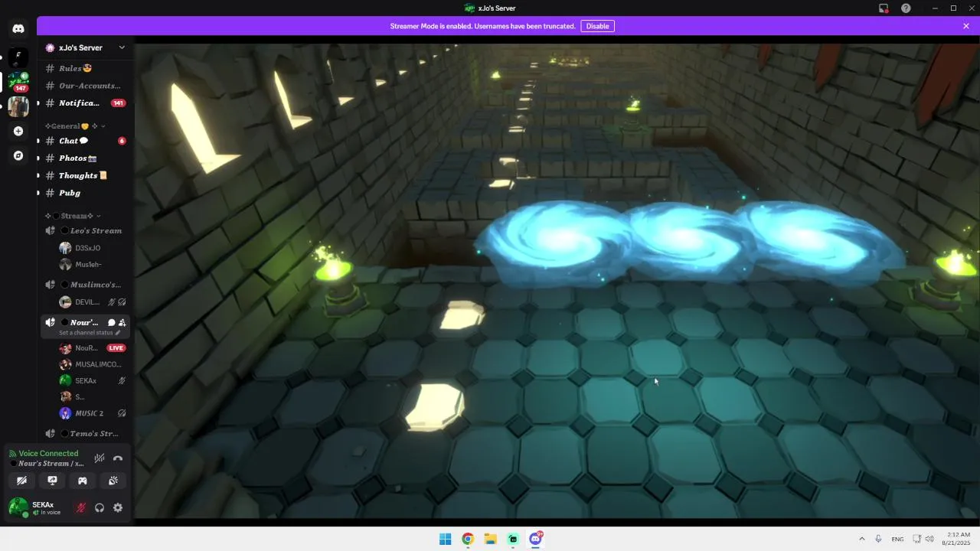Turn on camera in voice panel
Image resolution: width=980 pixels, height=551 pixels.
pyautogui.click(x=21, y=481)
